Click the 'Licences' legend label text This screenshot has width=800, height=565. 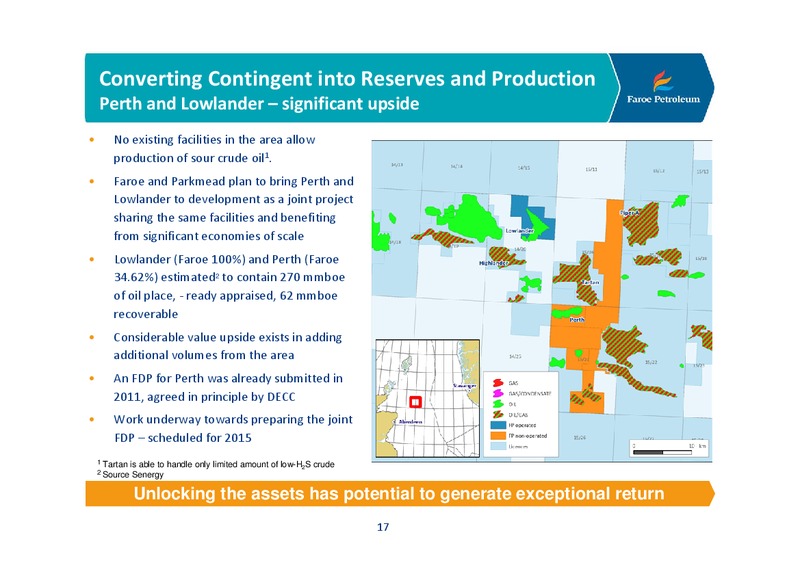(x=518, y=446)
